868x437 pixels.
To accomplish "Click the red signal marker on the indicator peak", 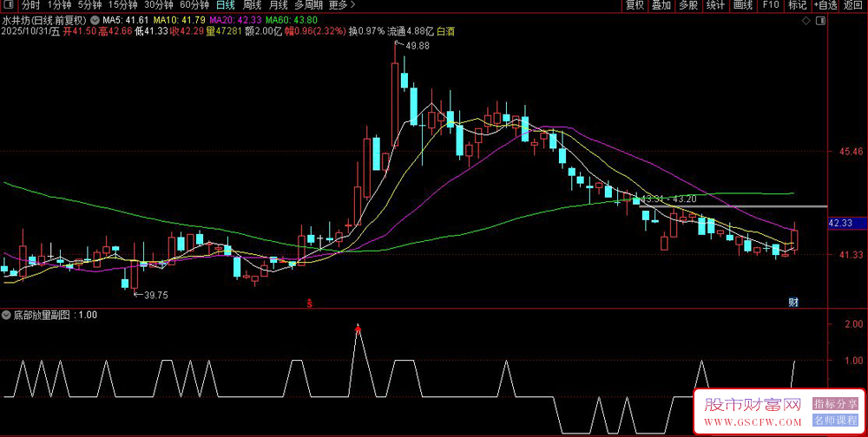I will coord(358,329).
